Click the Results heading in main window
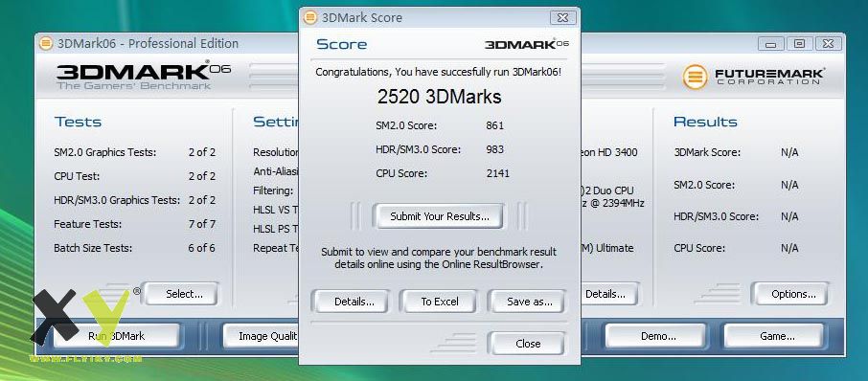Image resolution: width=868 pixels, height=381 pixels. tap(705, 122)
